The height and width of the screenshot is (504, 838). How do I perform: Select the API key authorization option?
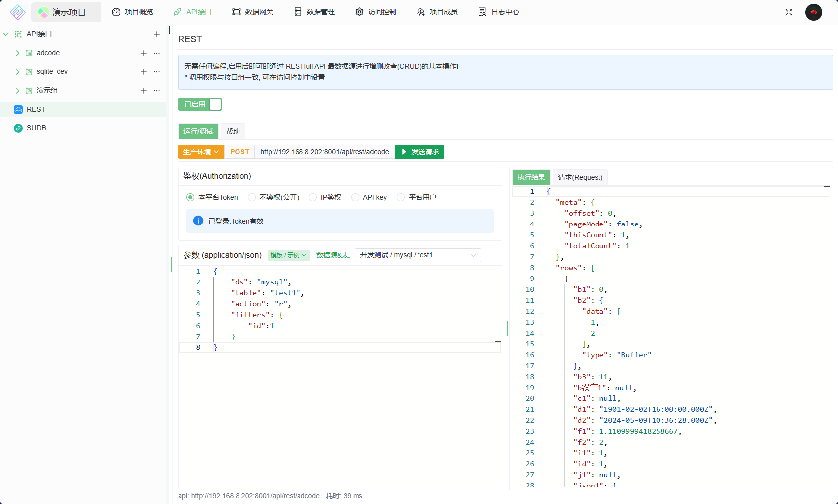click(355, 197)
